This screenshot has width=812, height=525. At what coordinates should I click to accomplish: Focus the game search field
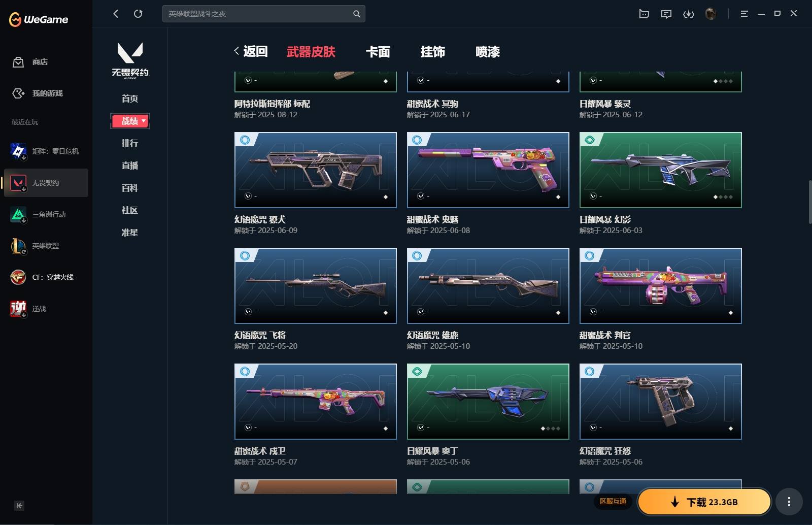tap(264, 14)
